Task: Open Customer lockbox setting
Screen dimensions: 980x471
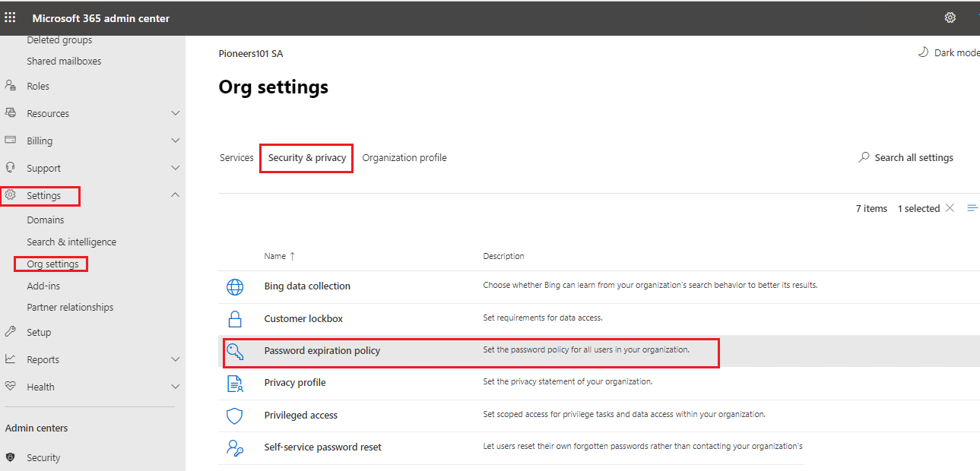Action: 303,318
